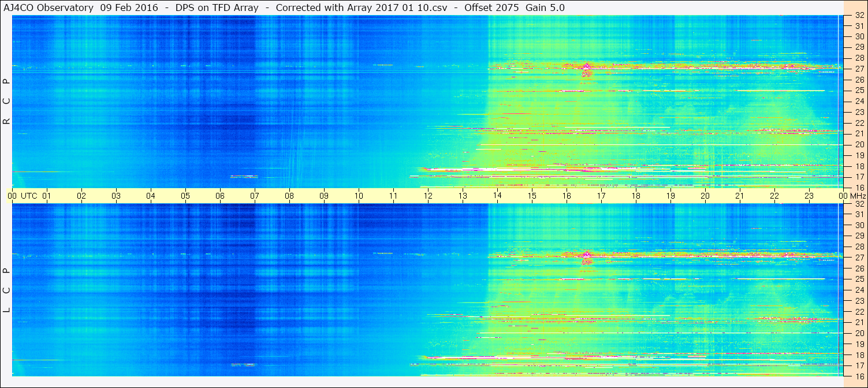Select the 01 hour marker on the UTC axis
Image resolution: width=868 pixels, height=388 pixels.
[47, 196]
